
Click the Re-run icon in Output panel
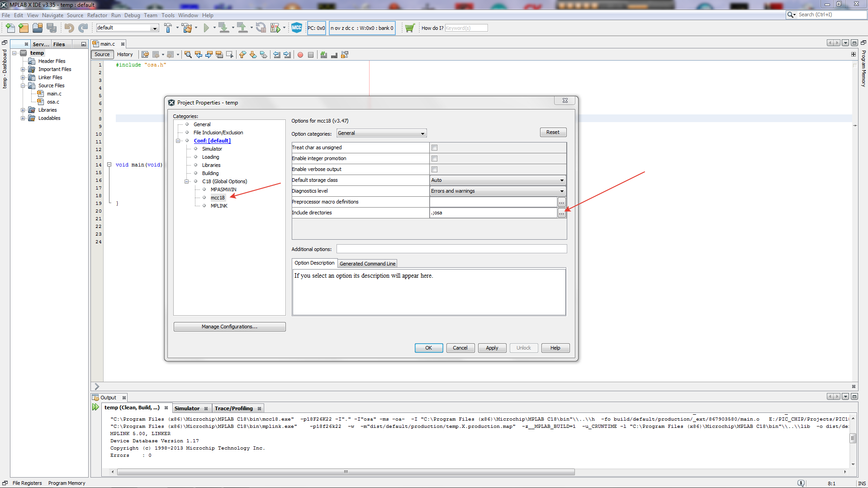[95, 407]
